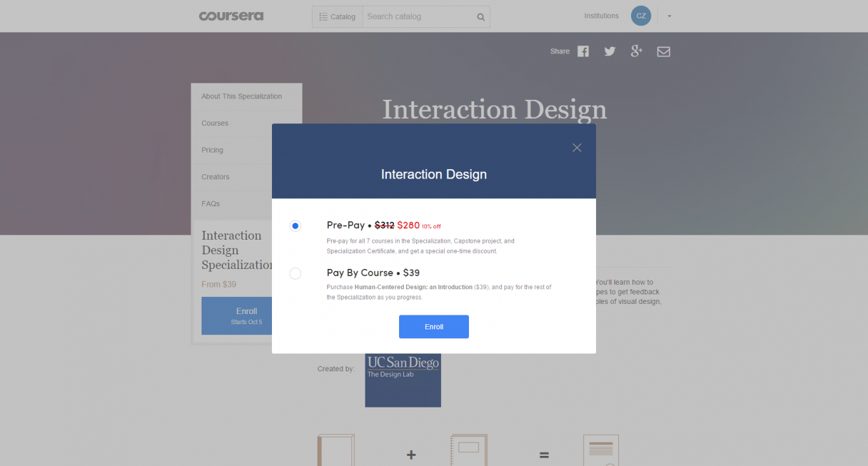This screenshot has height=466, width=868.
Task: Focus the Search catalog field
Action: pos(419,17)
